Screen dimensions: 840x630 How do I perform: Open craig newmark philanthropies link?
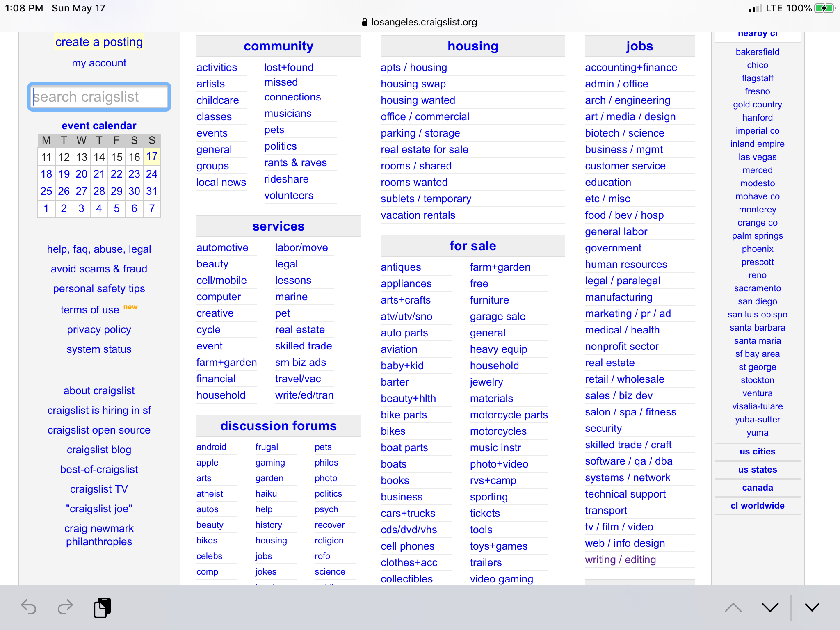99,535
